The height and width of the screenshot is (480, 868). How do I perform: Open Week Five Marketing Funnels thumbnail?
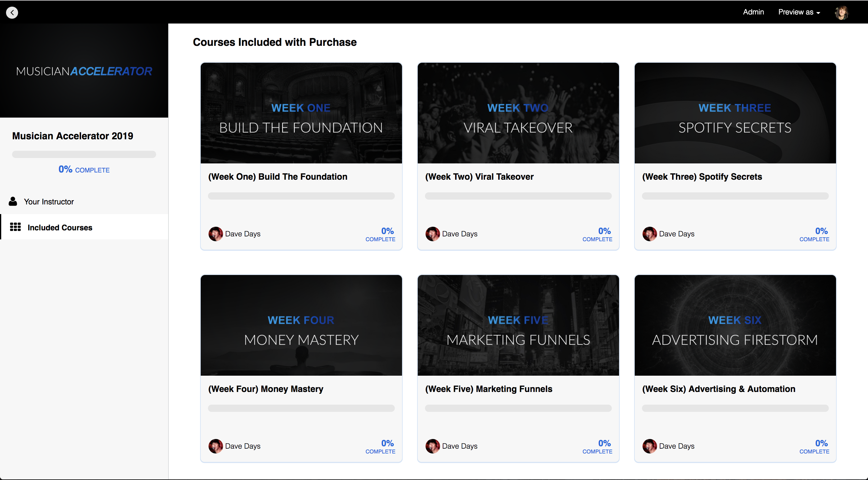518,325
